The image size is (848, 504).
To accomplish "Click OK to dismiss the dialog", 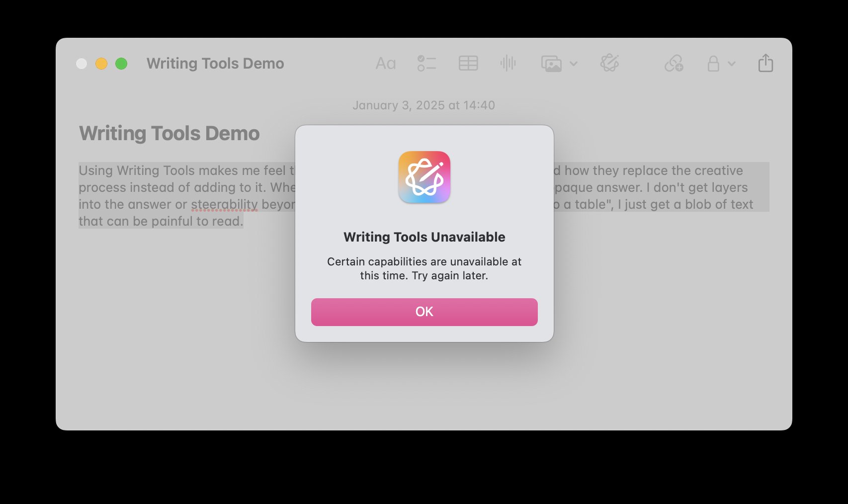I will point(424,312).
